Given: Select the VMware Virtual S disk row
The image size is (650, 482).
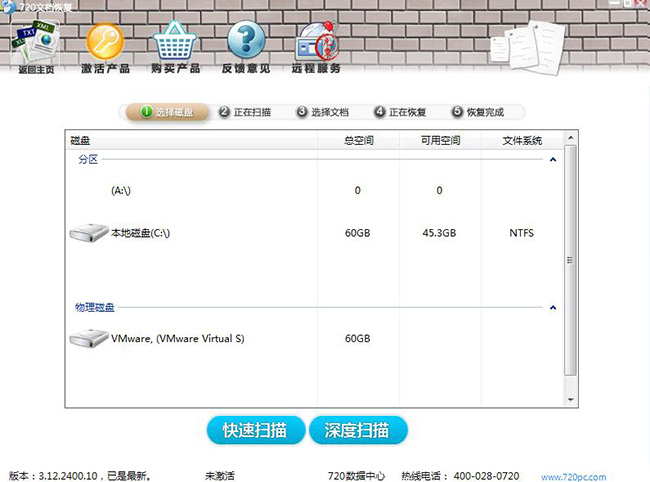Looking at the screenshot, I should tap(315, 339).
